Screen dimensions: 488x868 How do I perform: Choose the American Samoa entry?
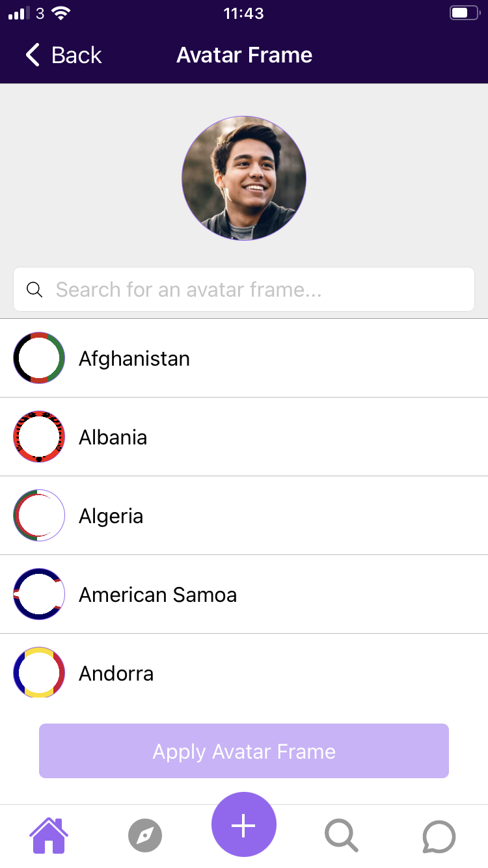pyautogui.click(x=244, y=594)
